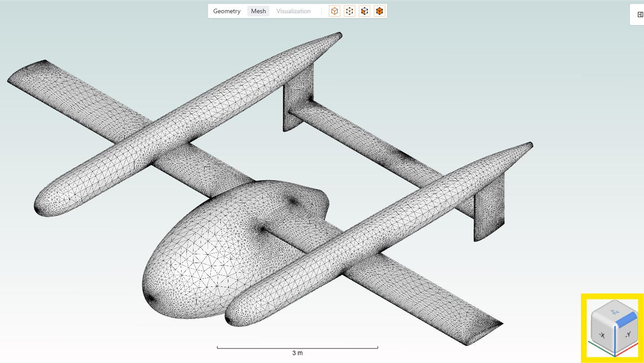Click the -Y face of orientation cube
Image resolution: width=644 pixels, height=363 pixels.
pos(628,335)
